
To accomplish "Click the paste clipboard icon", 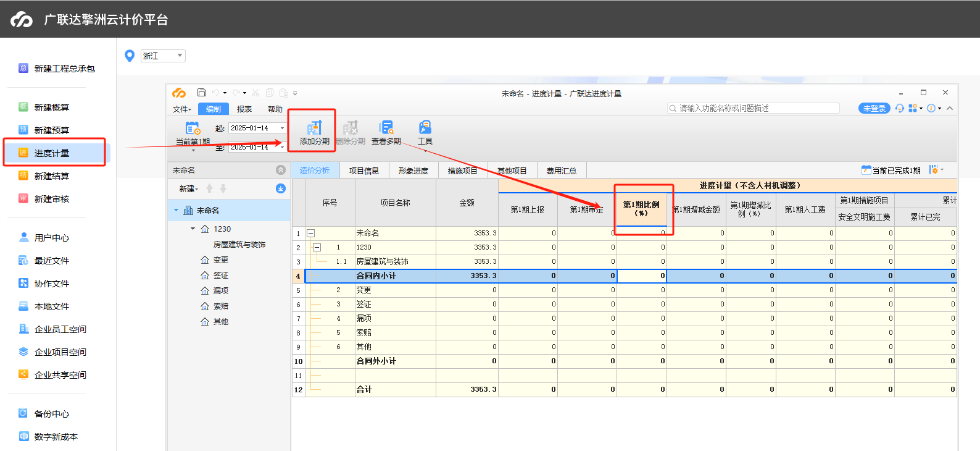I will click(x=283, y=93).
